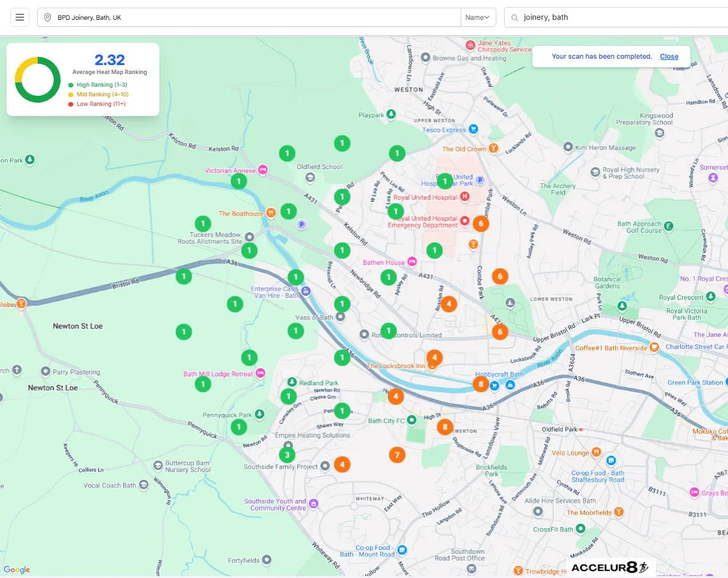Select the Bath City FC marker icon
Screen dimensions: 728x578
click(412, 420)
